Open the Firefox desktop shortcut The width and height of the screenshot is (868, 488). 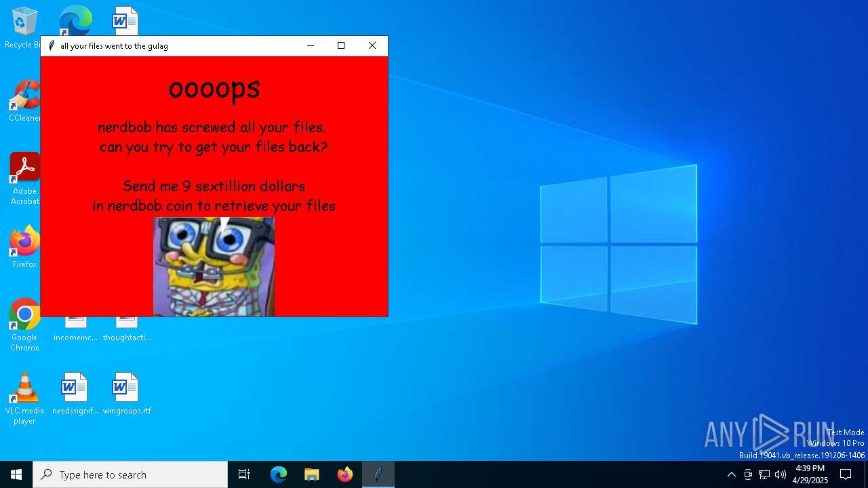pos(24,247)
